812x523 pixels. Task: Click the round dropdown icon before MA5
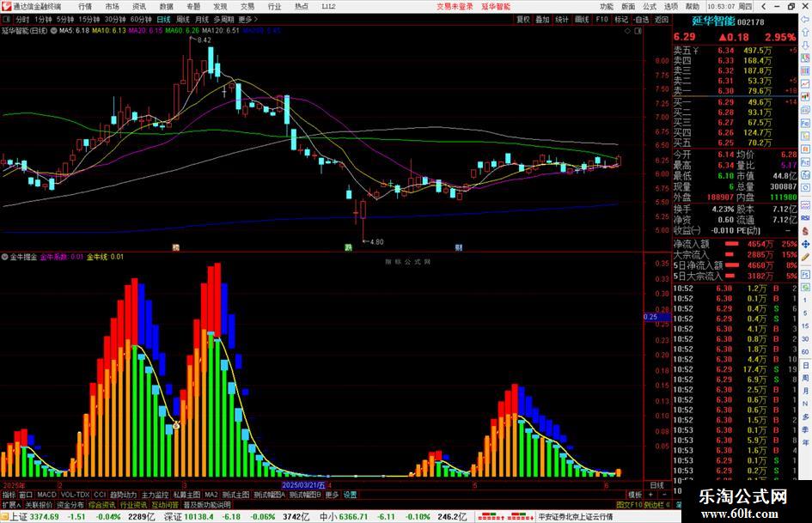pyautogui.click(x=53, y=31)
